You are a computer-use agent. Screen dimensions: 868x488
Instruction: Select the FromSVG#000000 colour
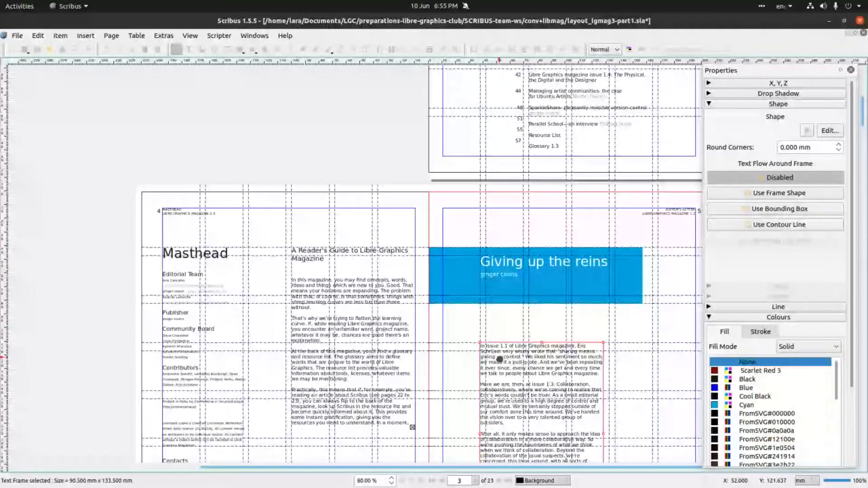(770, 413)
